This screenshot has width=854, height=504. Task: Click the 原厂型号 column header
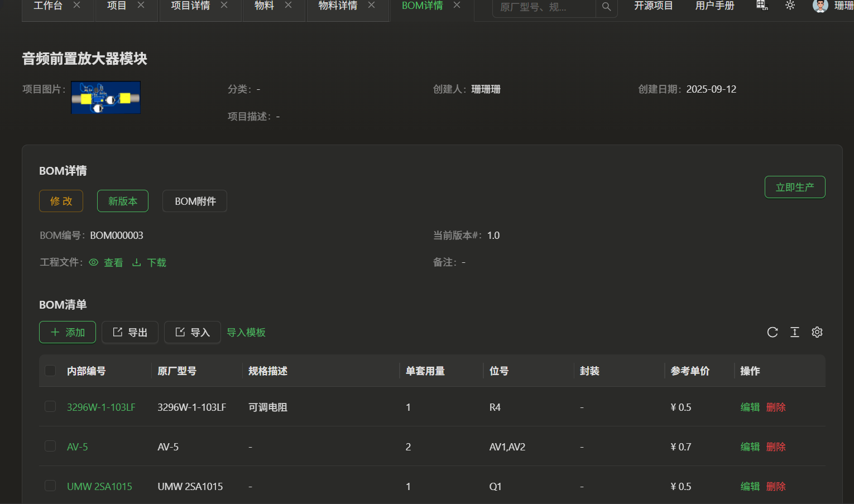[x=177, y=371]
